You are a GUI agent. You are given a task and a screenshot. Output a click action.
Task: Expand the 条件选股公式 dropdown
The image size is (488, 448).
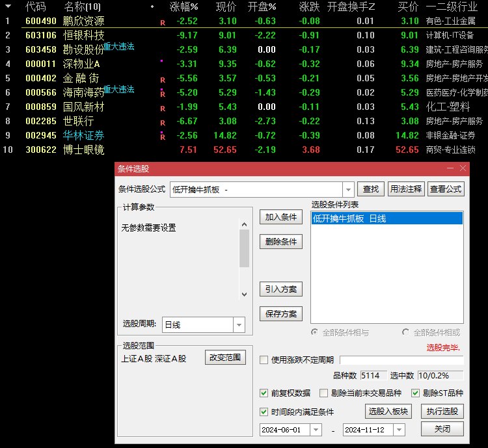[348, 189]
